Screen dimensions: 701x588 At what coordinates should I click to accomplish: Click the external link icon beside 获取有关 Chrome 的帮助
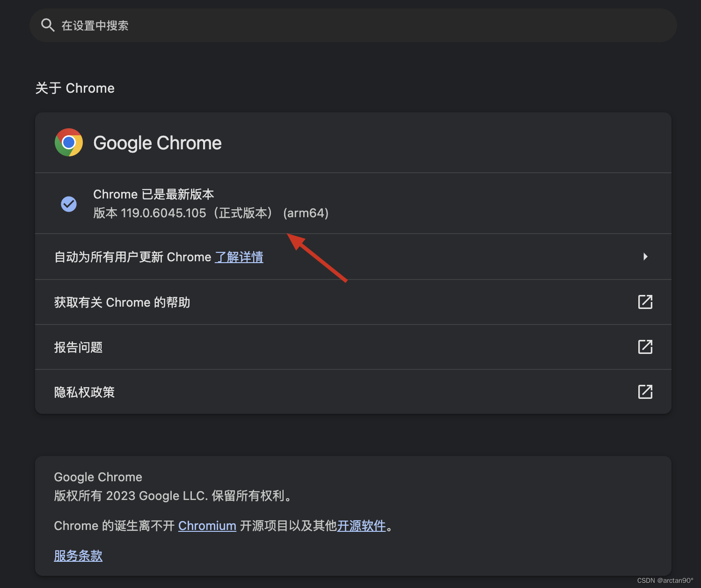(645, 302)
